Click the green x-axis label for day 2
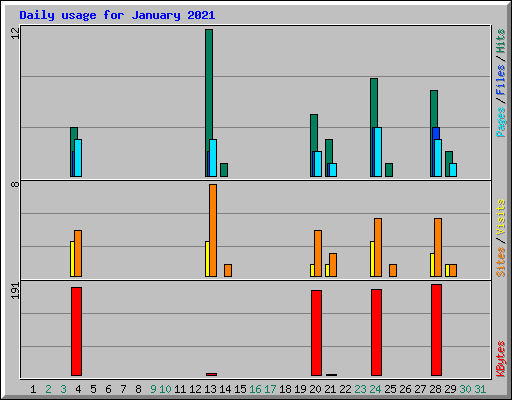The image size is (512, 400). 48,389
